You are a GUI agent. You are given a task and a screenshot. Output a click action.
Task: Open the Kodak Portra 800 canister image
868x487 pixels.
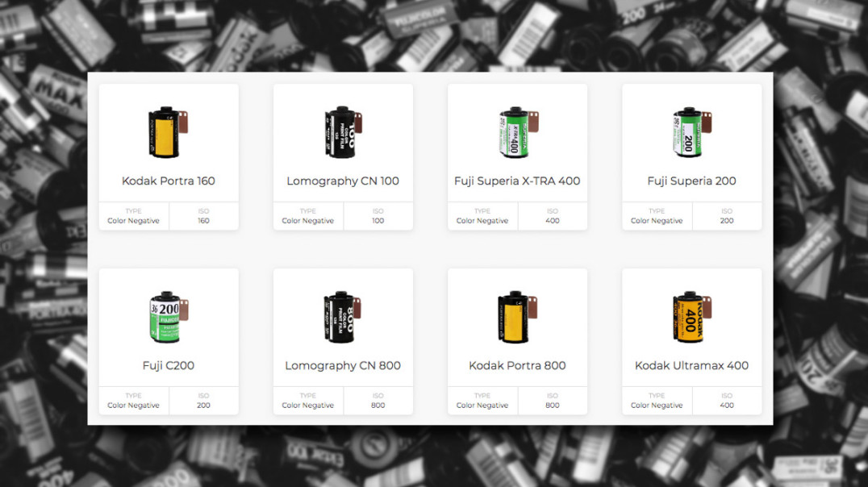tap(518, 317)
